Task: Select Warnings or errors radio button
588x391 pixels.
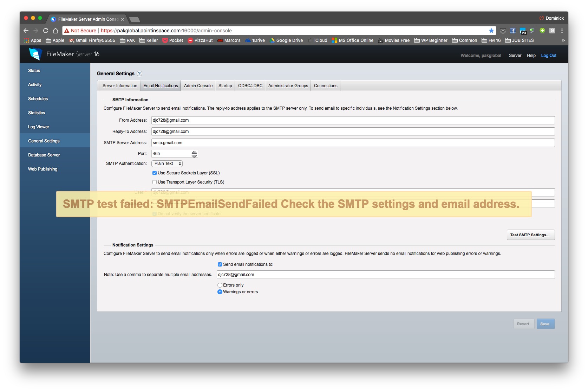Action: (220, 292)
